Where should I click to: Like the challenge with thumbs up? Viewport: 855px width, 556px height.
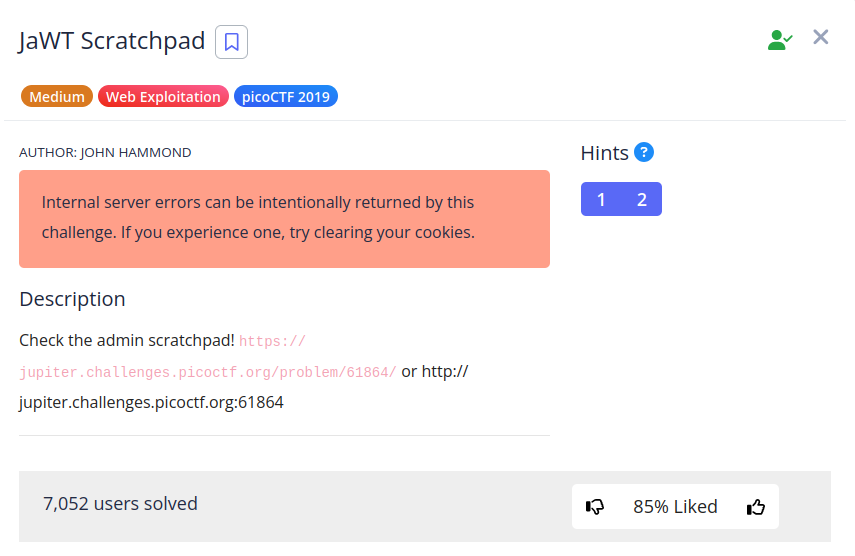[756, 507]
